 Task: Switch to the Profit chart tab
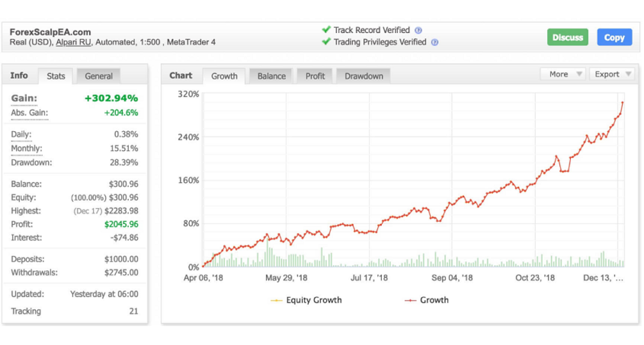coord(315,76)
